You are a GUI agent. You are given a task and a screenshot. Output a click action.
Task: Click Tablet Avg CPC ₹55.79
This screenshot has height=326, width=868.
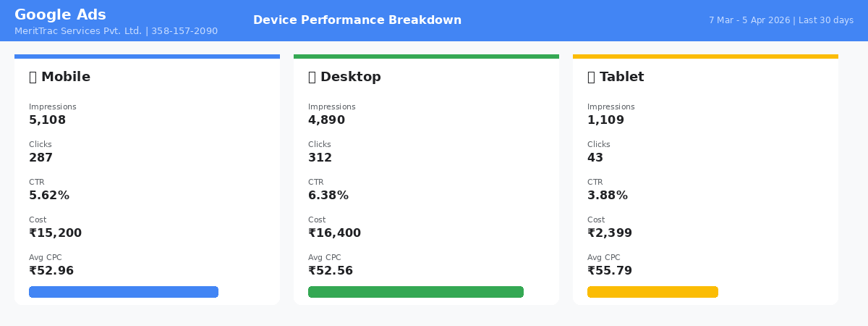[610, 271]
